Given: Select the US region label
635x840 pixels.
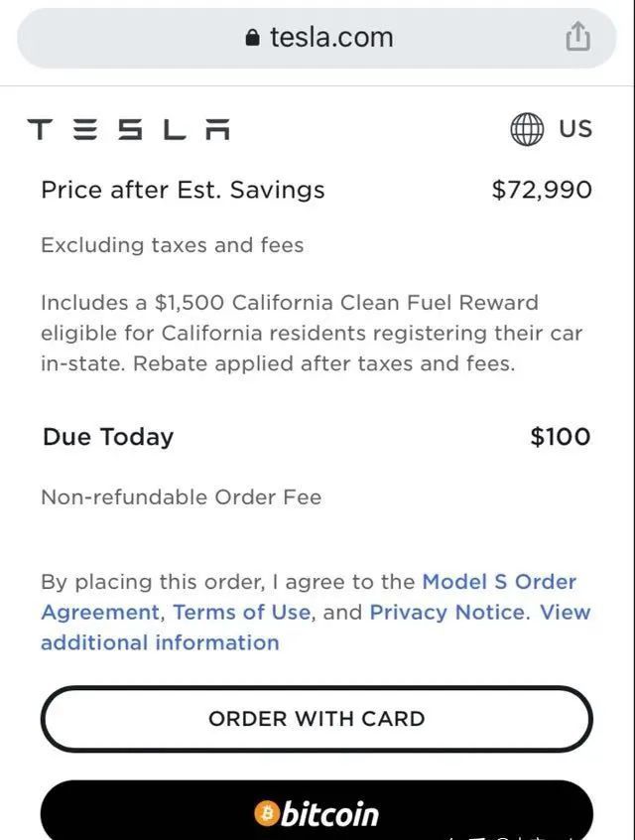Looking at the screenshot, I should point(575,129).
